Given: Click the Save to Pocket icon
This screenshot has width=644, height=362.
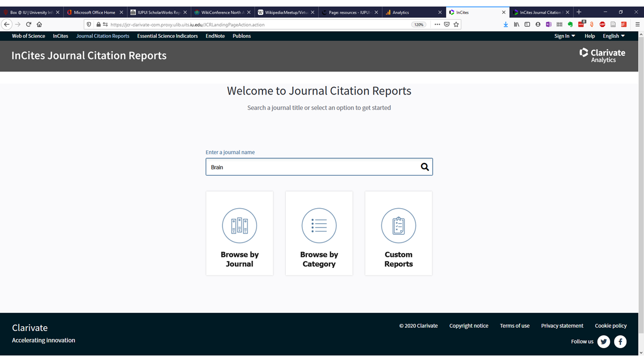Looking at the screenshot, I should (446, 24).
